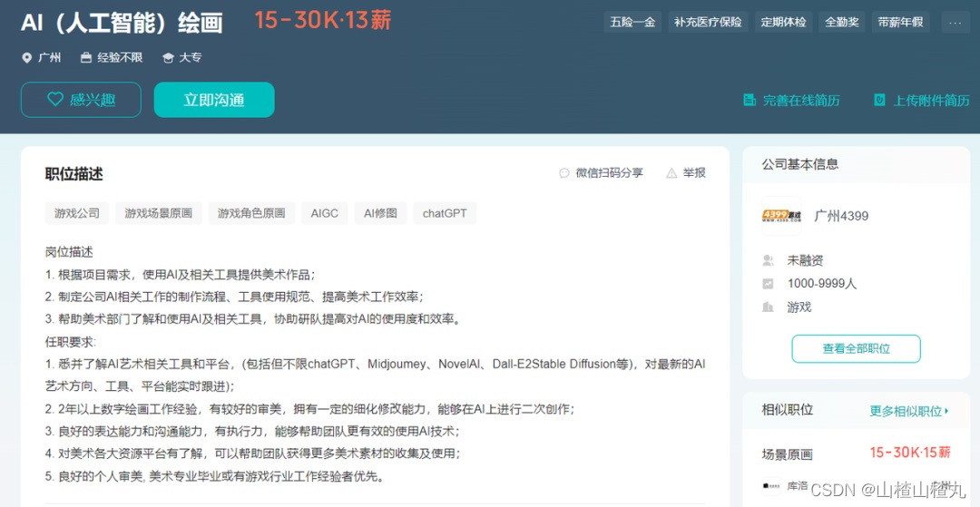Image resolution: width=980 pixels, height=507 pixels.
Task: Click the 相似职位 heading
Action: (x=787, y=410)
